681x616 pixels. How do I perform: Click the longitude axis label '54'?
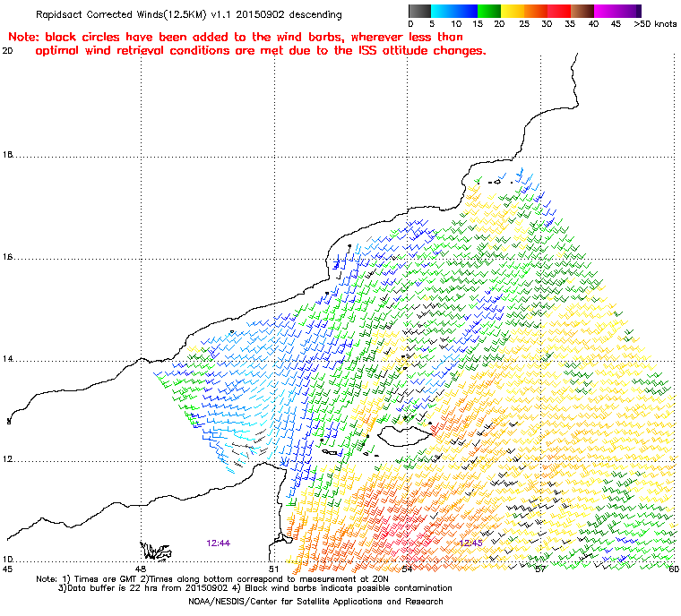[407, 569]
